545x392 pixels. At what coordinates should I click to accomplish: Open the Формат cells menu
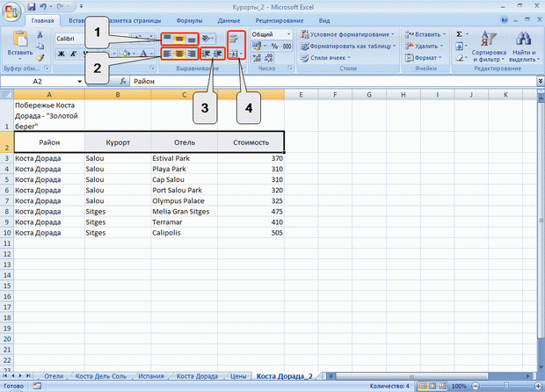[x=423, y=58]
